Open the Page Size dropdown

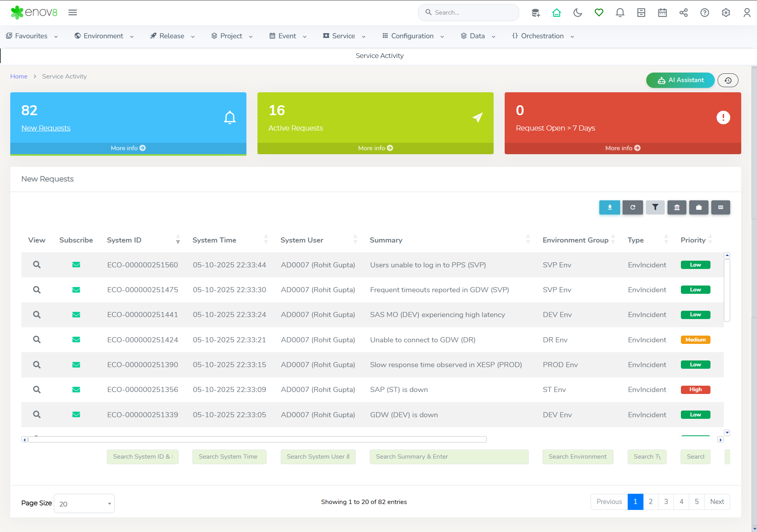(x=84, y=504)
